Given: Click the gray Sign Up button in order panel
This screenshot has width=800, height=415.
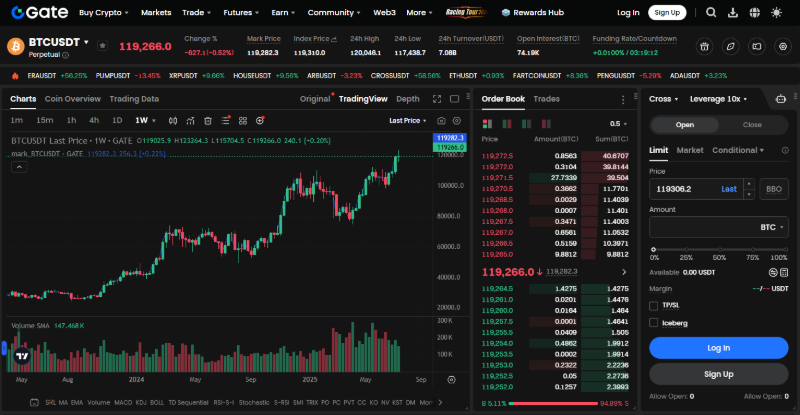Looking at the screenshot, I should pyautogui.click(x=718, y=374).
